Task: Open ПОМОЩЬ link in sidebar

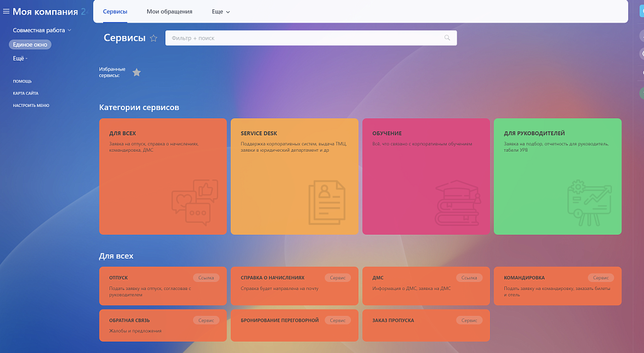Action: (22, 81)
